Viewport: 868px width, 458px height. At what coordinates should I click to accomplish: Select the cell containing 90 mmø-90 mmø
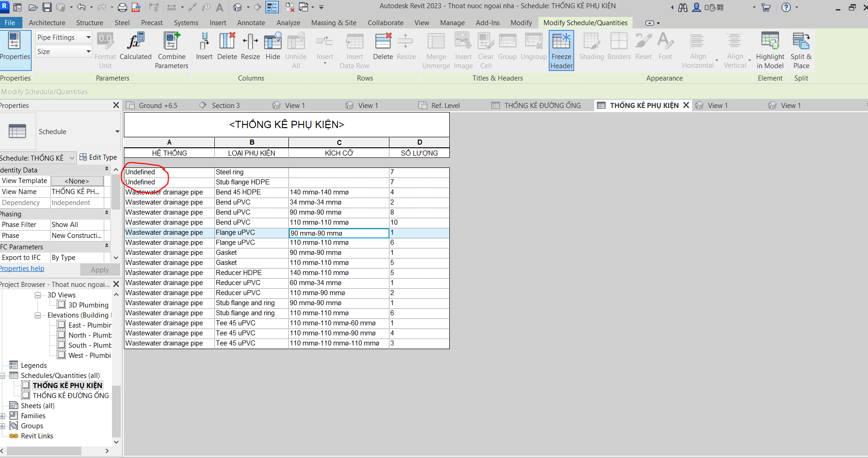pyautogui.click(x=338, y=233)
